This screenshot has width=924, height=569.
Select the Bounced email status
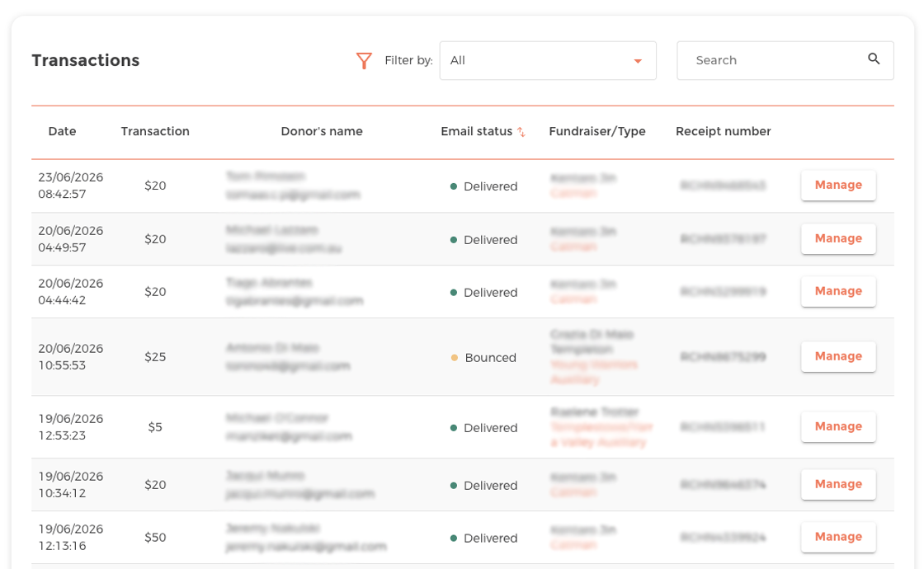[x=483, y=358]
